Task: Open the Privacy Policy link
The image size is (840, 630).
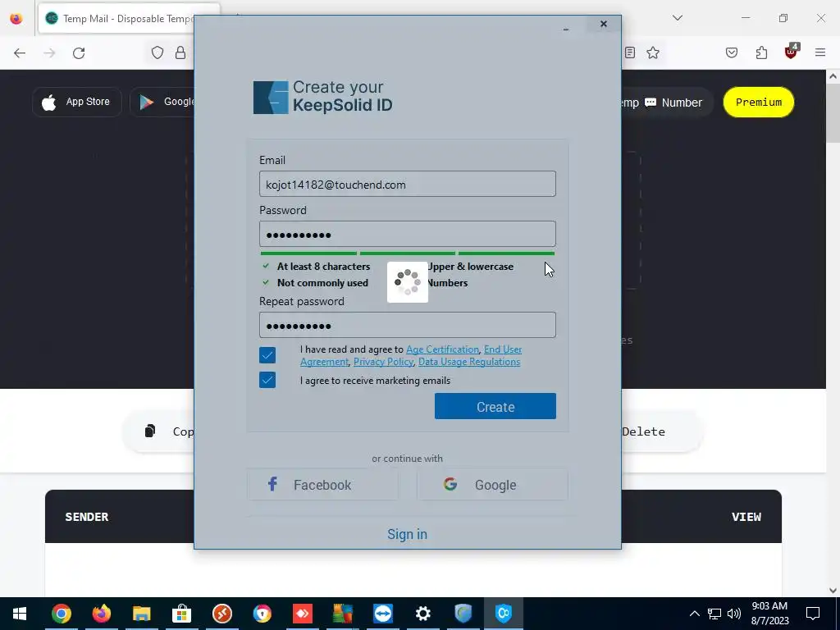Action: [x=383, y=362]
